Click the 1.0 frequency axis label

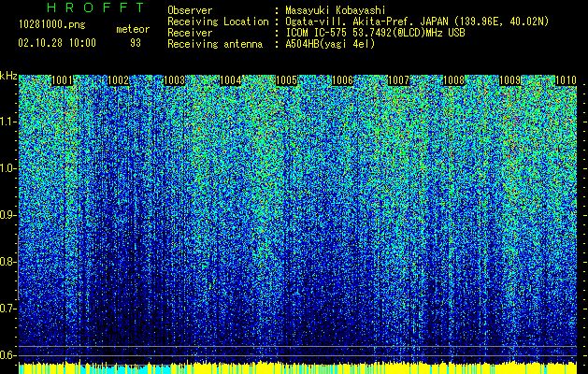pos(7,168)
